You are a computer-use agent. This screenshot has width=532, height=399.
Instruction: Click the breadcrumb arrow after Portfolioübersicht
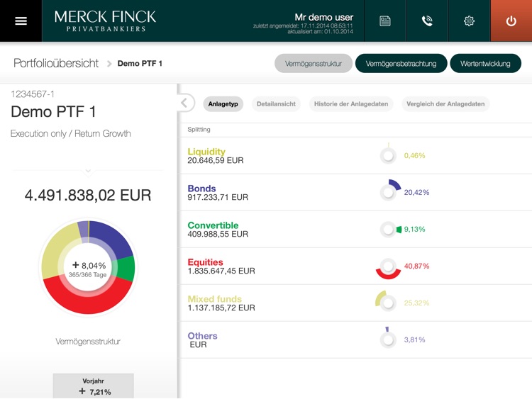[109, 64]
